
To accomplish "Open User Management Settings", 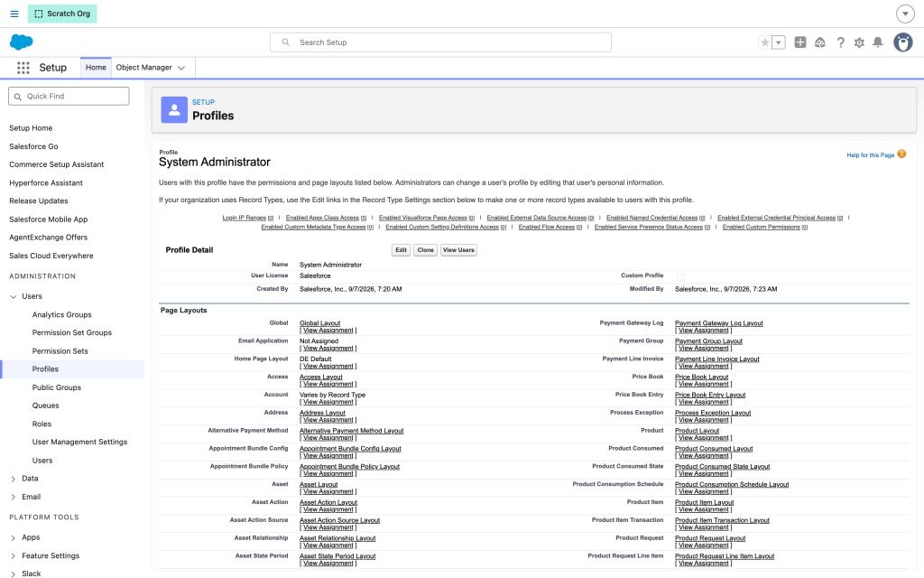I will 79,442.
